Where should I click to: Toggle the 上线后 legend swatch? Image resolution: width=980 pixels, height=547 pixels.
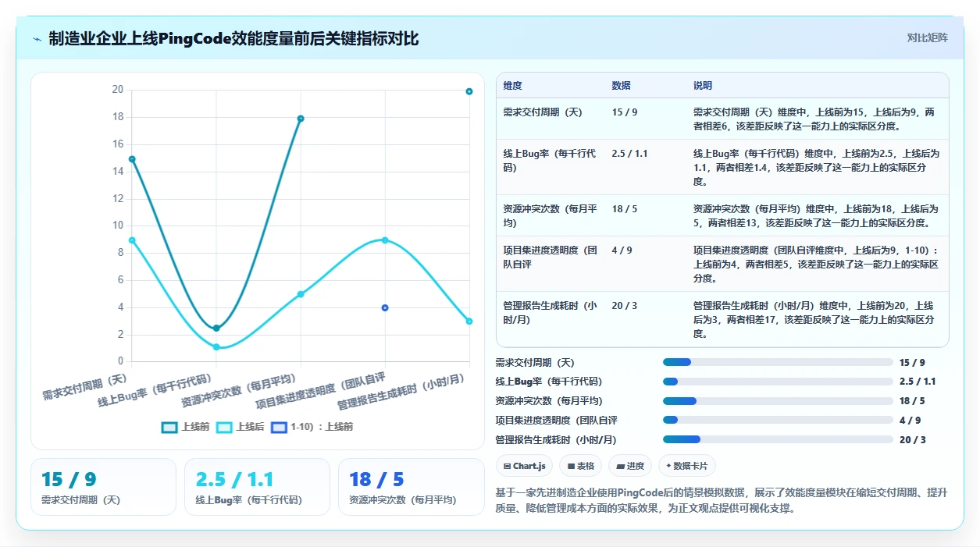(224, 427)
